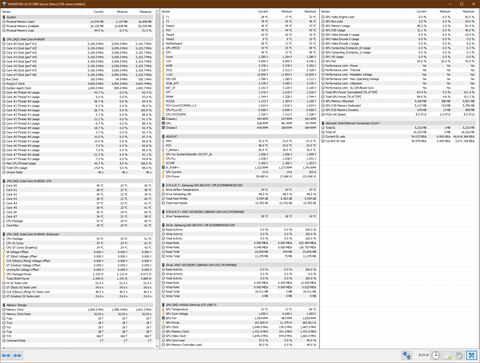This screenshot has height=363, width=480.
Task: Select the IA Voltage Offset row
Action: point(78,252)
